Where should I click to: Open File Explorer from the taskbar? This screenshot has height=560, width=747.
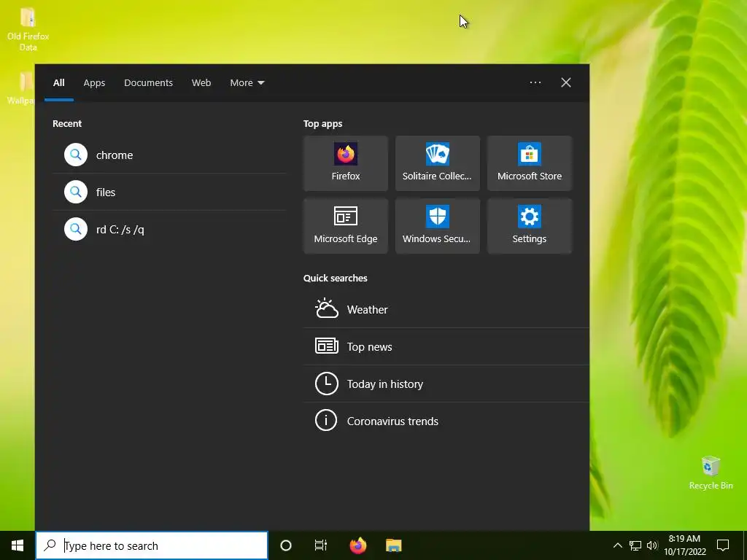pos(393,545)
